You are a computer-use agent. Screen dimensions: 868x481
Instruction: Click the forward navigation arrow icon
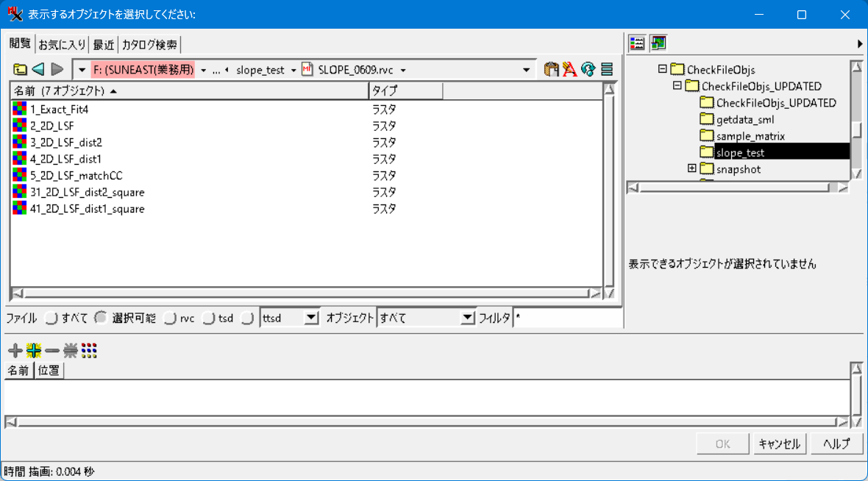point(57,70)
